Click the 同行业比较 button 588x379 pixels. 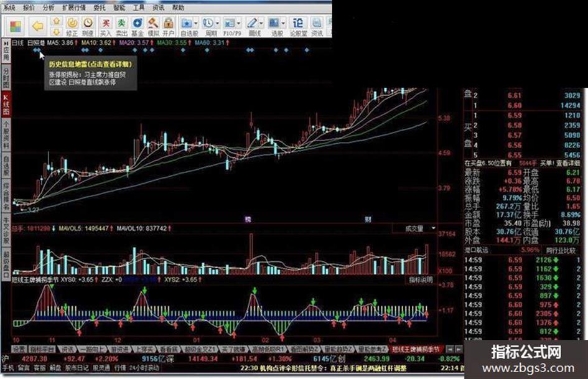[x=560, y=250]
